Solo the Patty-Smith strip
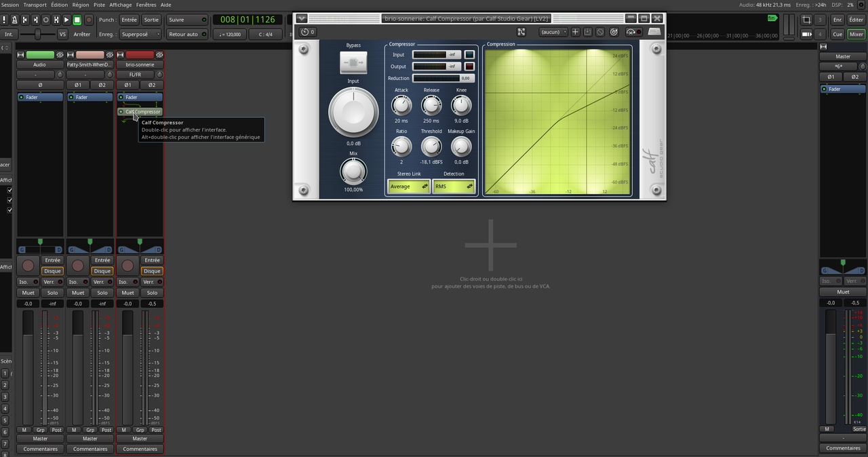Screen dimensions: 868x457 (102, 292)
